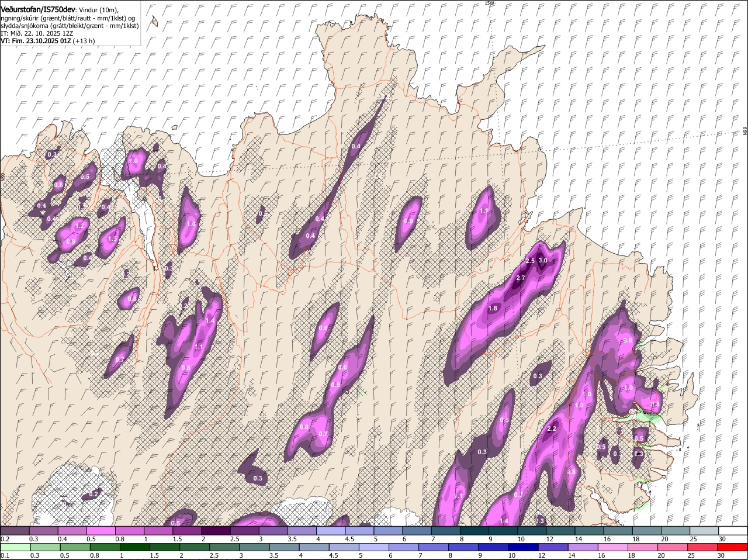748x560 pixels.
Task: Click the bright red 30 legend swatch
Action: (x=733, y=548)
